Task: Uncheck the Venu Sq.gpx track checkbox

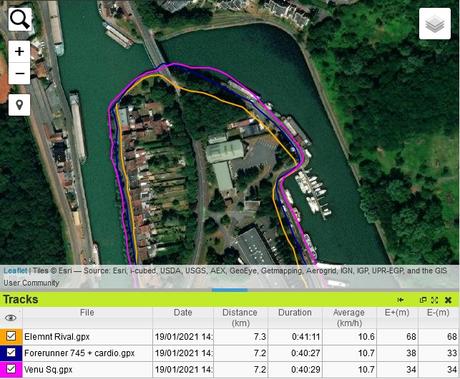Action: [11, 369]
